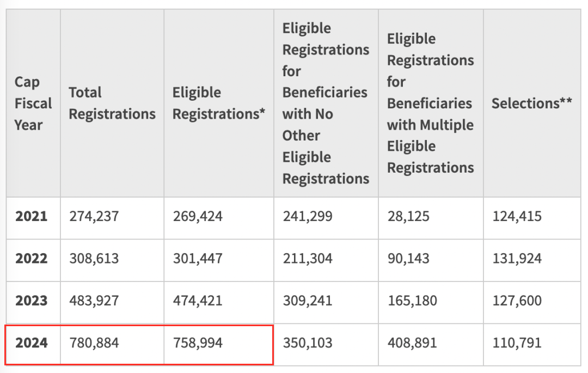Select the 2021 fiscal year row label
588x373 pixels.
point(32,216)
